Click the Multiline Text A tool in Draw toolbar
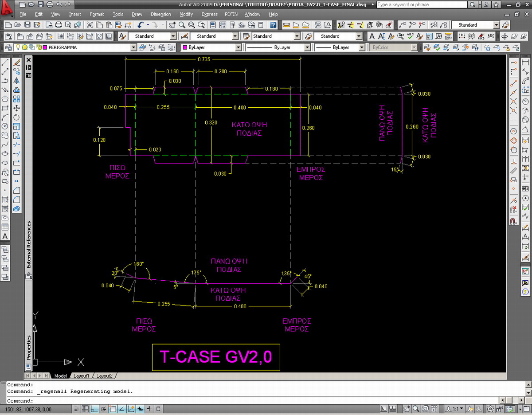This screenshot has height=415, width=532. [x=5, y=236]
